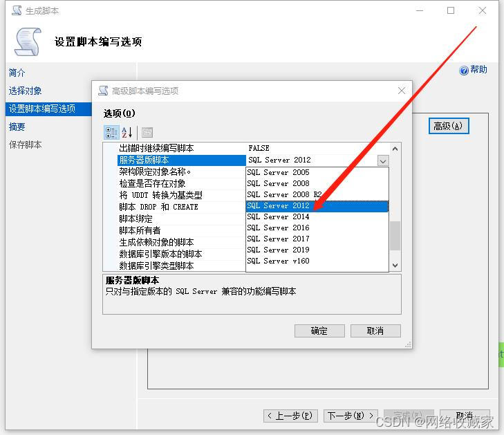Click the help icon next to 帮助

coord(463,70)
